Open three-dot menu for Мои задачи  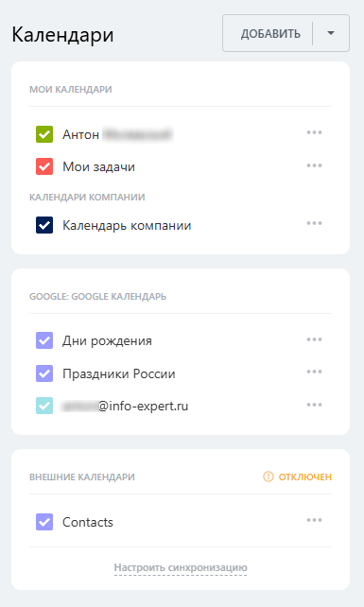[314, 165]
